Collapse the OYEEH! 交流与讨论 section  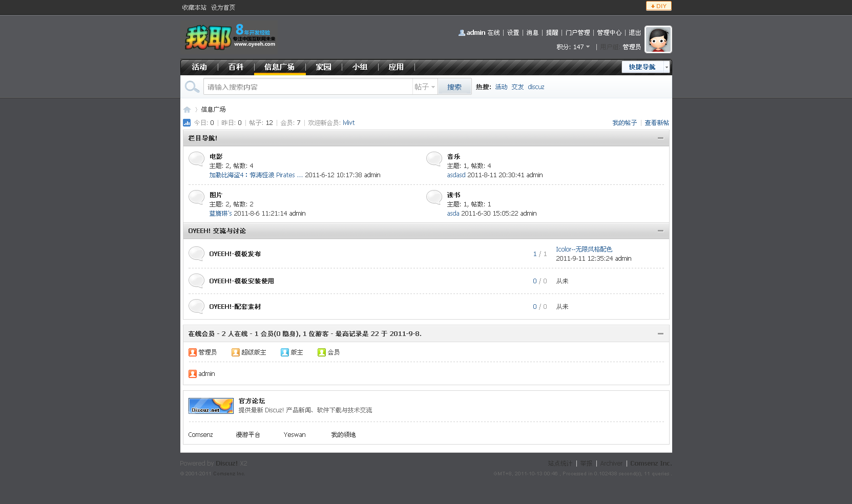(x=660, y=231)
